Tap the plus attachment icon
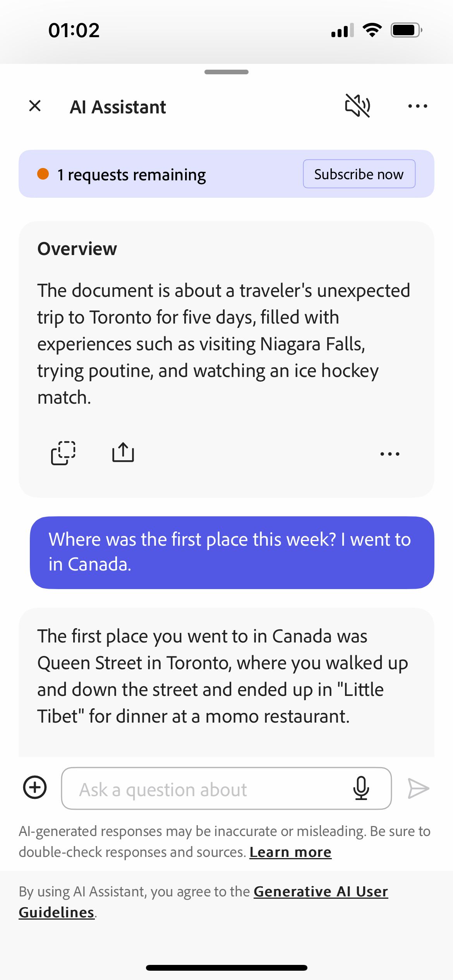 35,787
